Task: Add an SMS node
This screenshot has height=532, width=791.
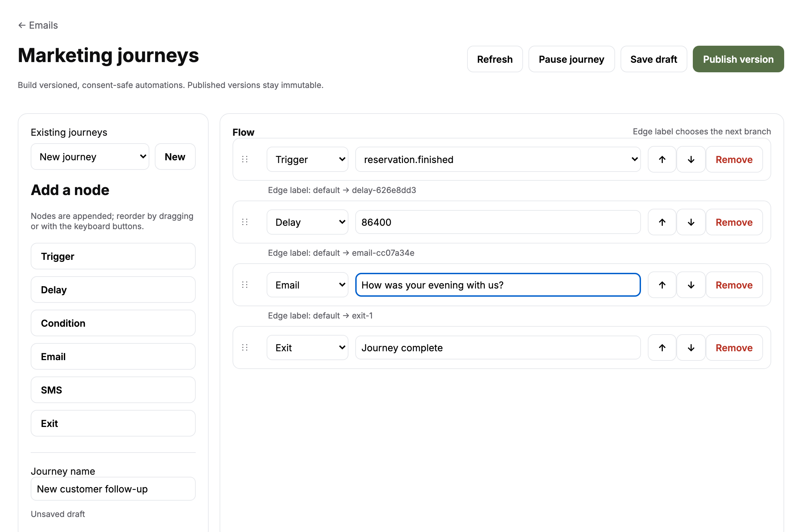Action: point(113,390)
